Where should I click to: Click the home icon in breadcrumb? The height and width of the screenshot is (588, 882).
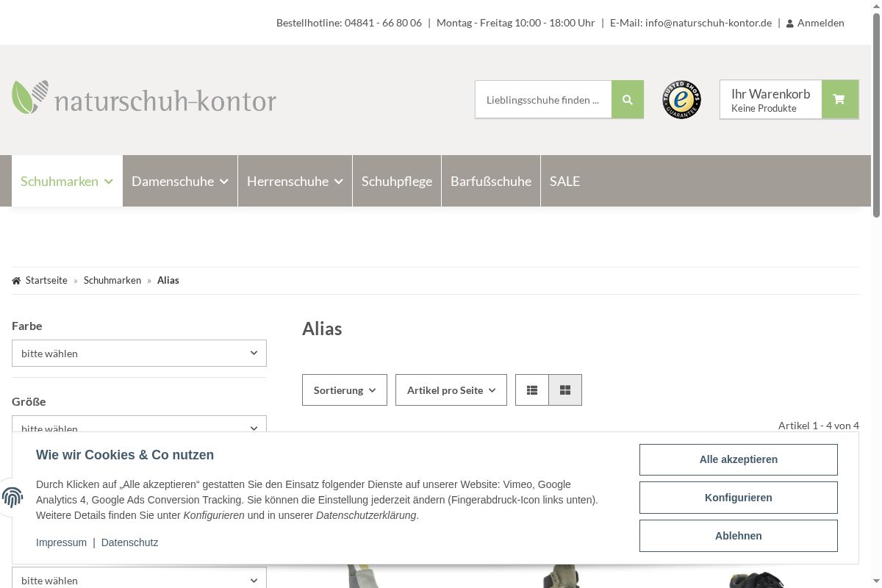tap(16, 281)
